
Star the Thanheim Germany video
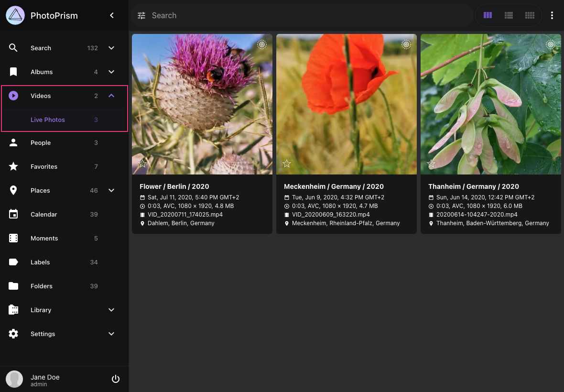tap(431, 163)
